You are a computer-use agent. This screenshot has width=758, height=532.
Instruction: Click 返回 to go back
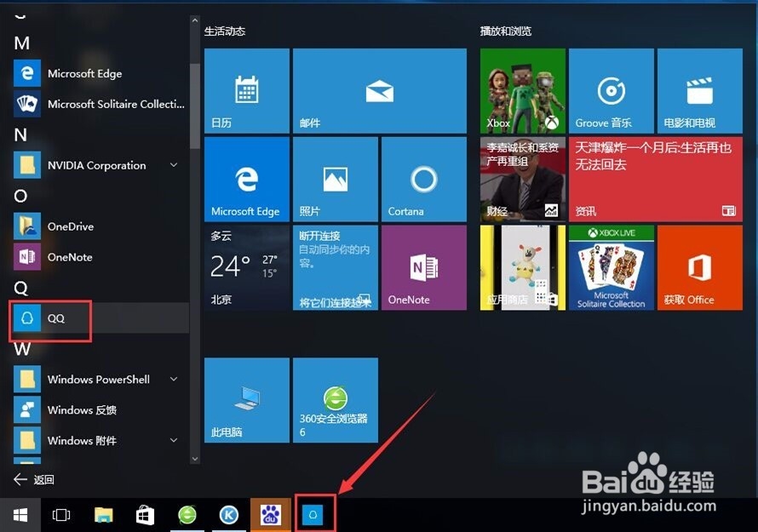34,479
